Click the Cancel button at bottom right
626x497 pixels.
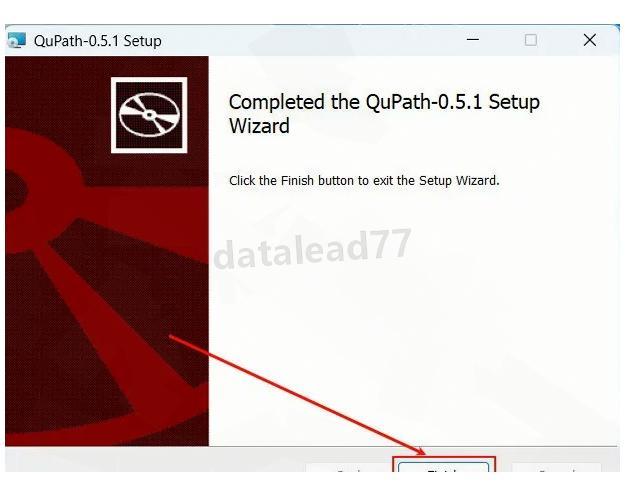coord(556,468)
